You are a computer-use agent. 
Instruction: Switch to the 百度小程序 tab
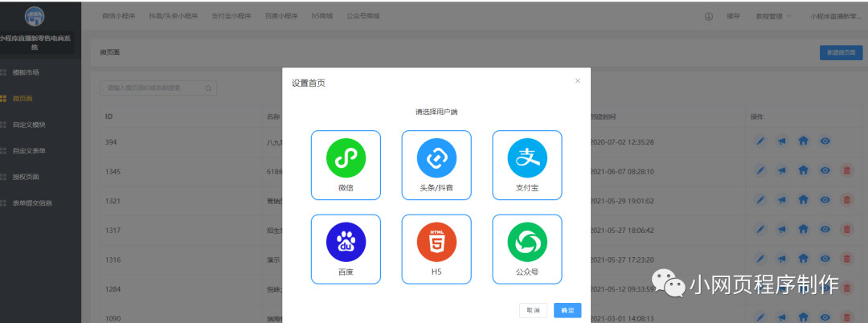click(281, 17)
